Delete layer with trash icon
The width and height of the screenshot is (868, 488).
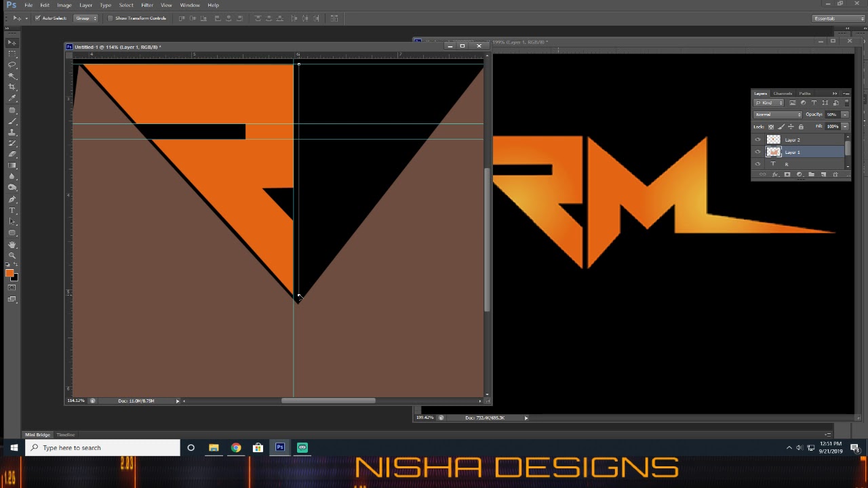point(835,175)
